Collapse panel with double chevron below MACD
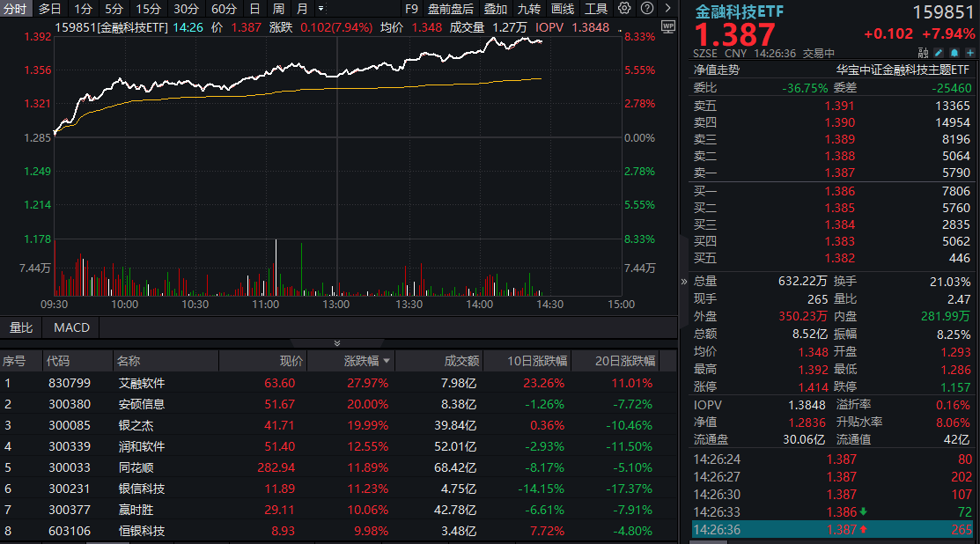 (336, 343)
